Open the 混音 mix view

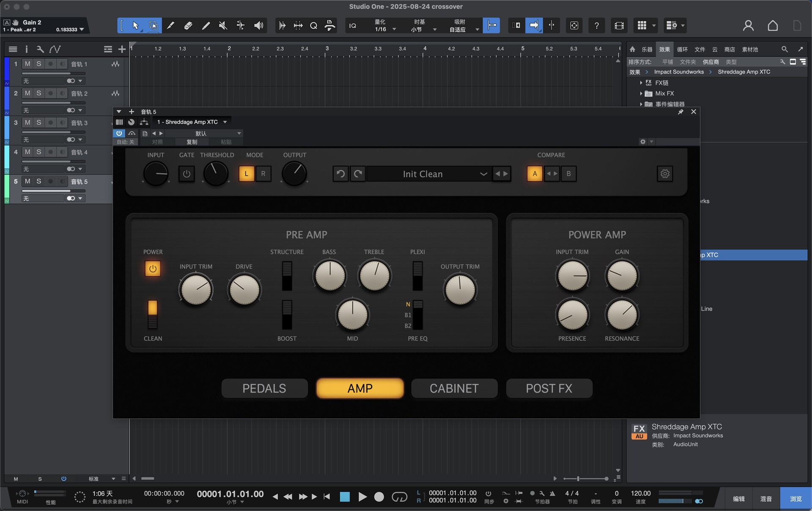tap(766, 499)
